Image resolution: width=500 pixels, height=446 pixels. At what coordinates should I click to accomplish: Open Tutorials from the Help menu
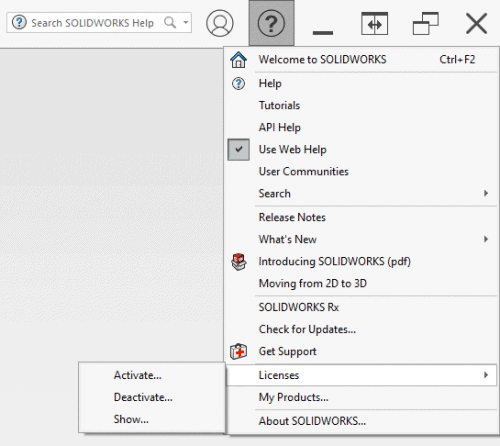click(362, 105)
